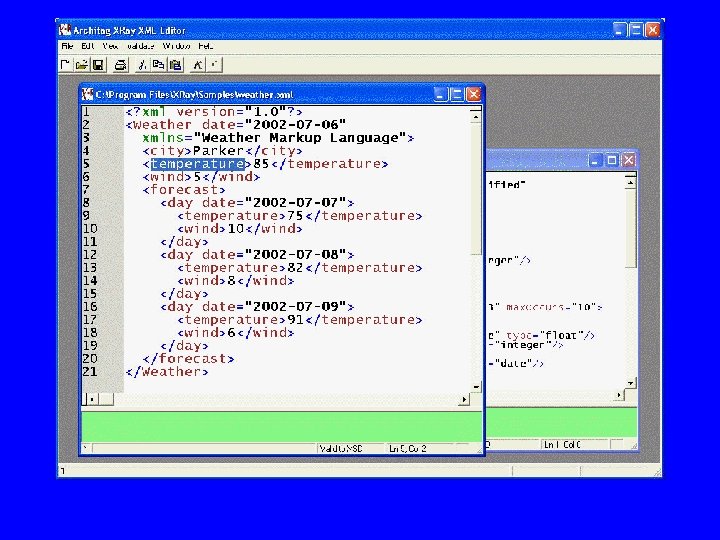The image size is (720, 540).
Task: Copy selection using the copy icon
Action: click(158, 65)
